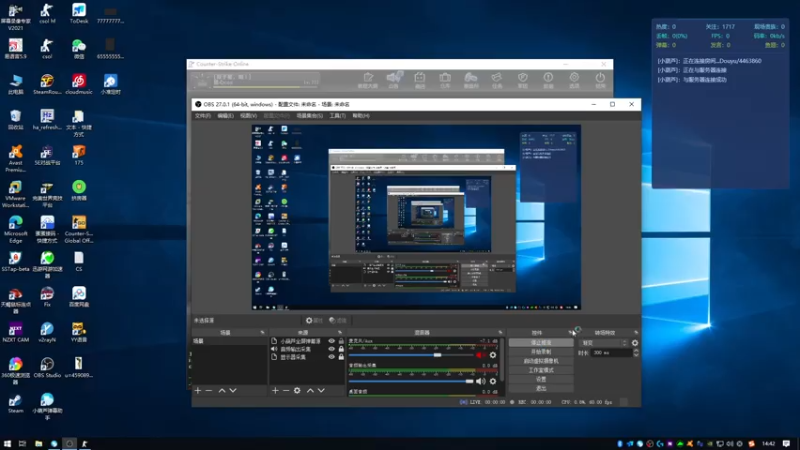Click 退出 exit button in Controls
The height and width of the screenshot is (450, 800).
click(x=541, y=388)
